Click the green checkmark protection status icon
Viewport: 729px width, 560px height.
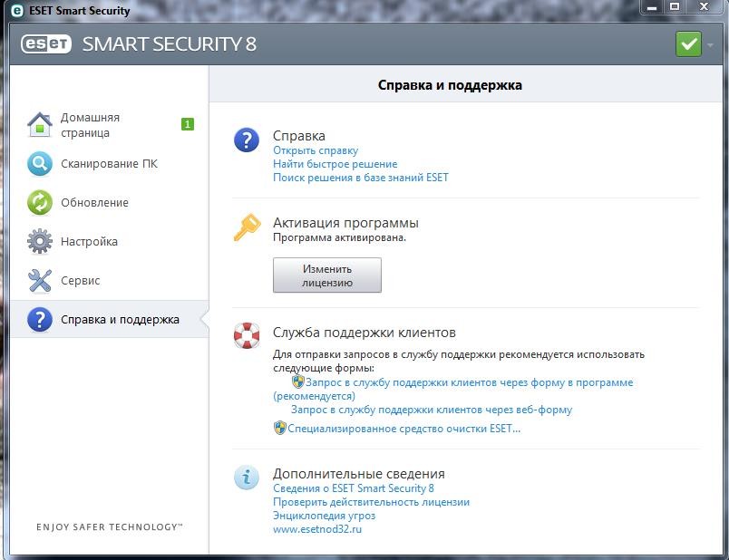[688, 44]
